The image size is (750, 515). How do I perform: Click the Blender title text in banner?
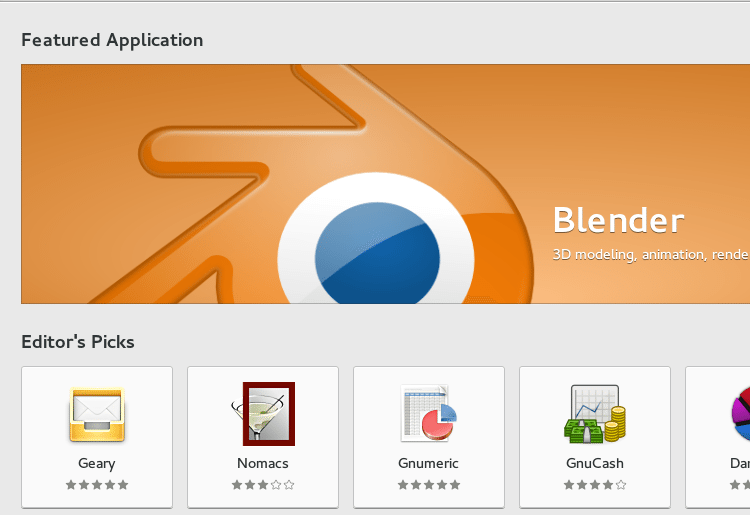(618, 220)
